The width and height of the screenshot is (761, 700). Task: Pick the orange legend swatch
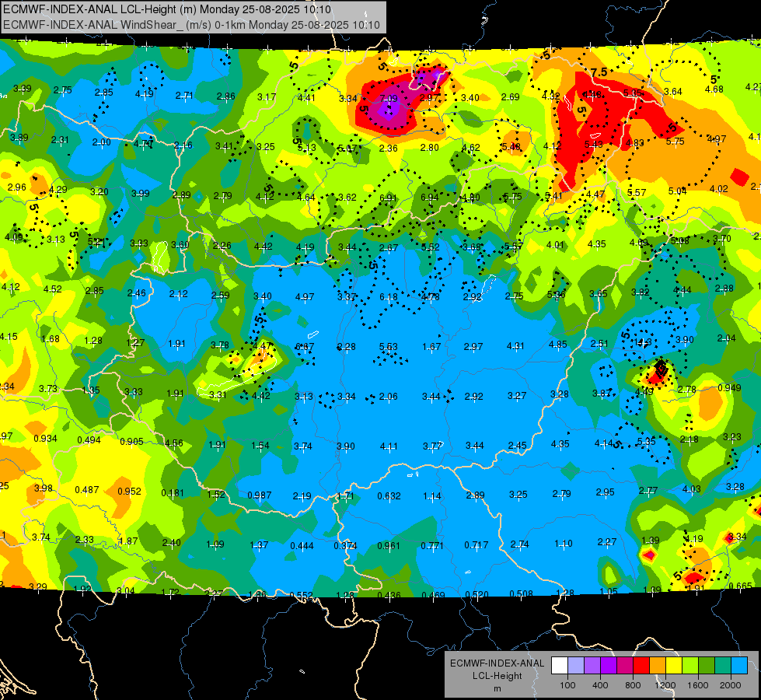point(657,666)
